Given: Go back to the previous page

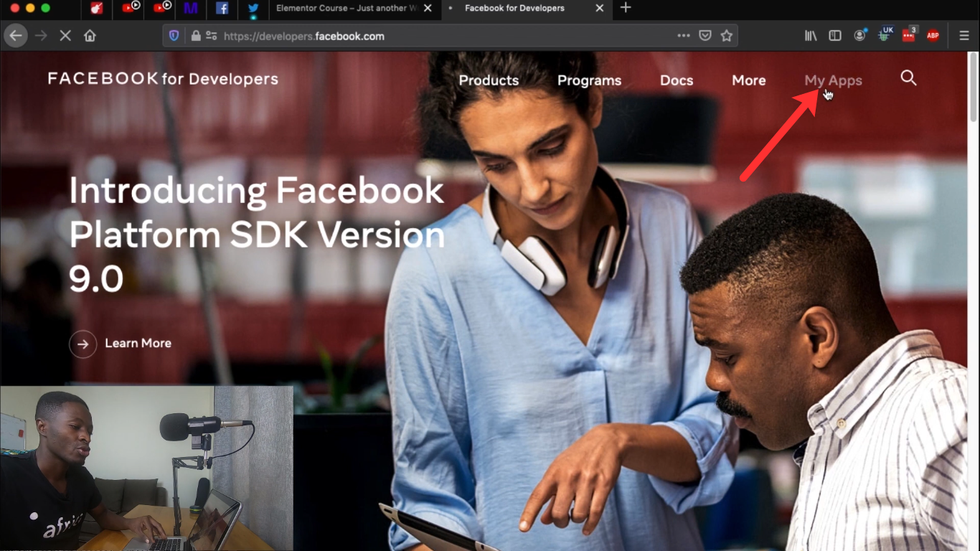Looking at the screenshot, I should click(16, 36).
